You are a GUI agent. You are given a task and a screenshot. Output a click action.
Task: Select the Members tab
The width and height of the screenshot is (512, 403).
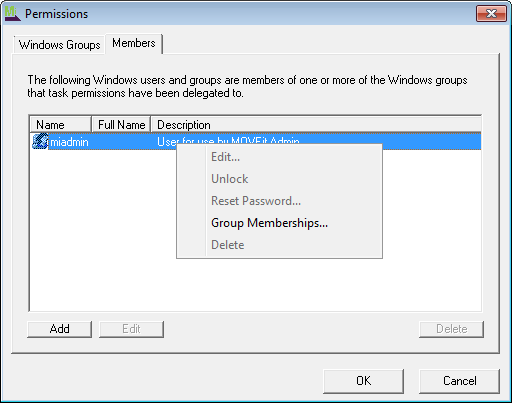point(134,43)
